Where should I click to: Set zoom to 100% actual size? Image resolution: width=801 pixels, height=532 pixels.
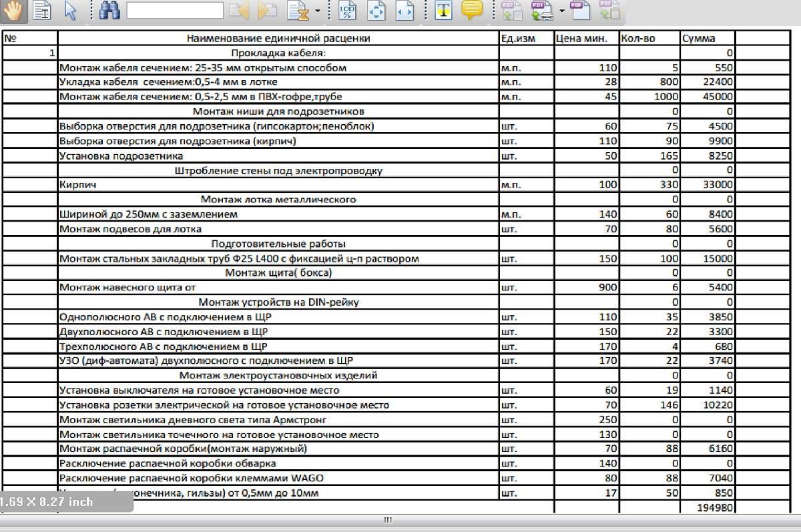pyautogui.click(x=347, y=10)
